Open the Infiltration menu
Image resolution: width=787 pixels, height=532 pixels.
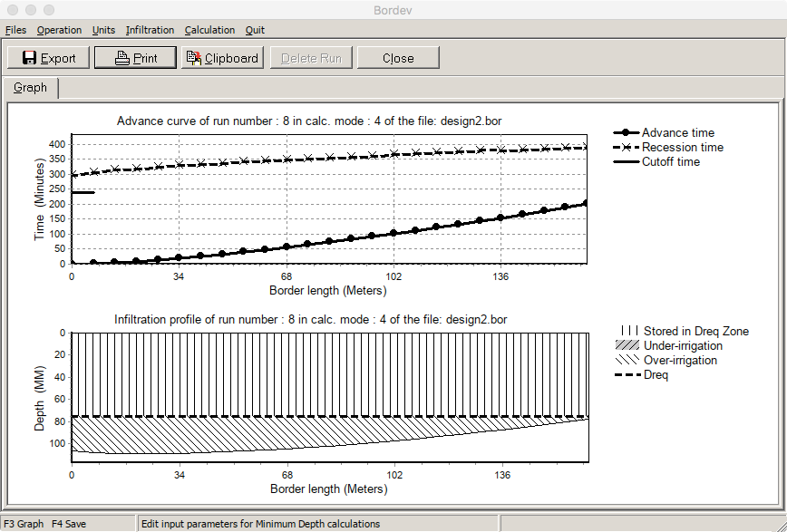click(150, 30)
